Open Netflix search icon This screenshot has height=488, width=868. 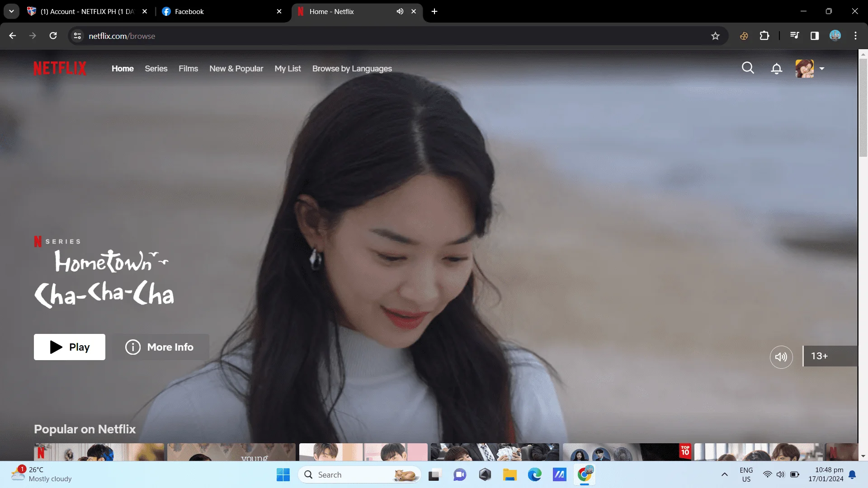click(x=748, y=68)
